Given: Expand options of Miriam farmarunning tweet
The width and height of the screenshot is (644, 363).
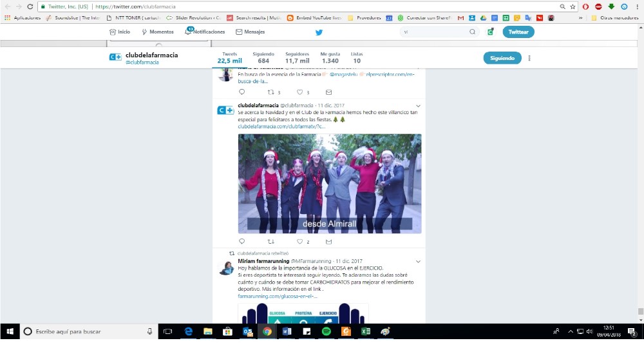Looking at the screenshot, I should click(x=418, y=262).
